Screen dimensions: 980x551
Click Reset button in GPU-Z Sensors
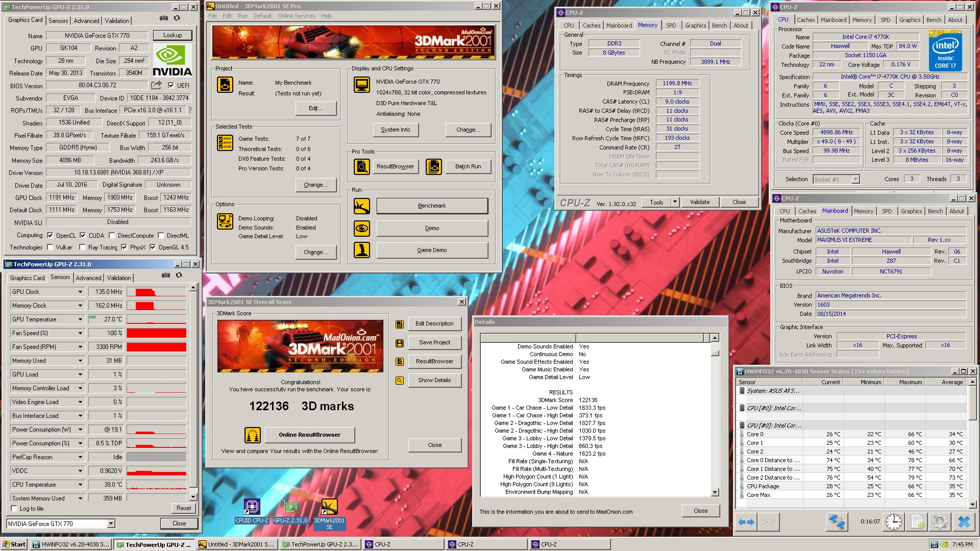click(184, 508)
